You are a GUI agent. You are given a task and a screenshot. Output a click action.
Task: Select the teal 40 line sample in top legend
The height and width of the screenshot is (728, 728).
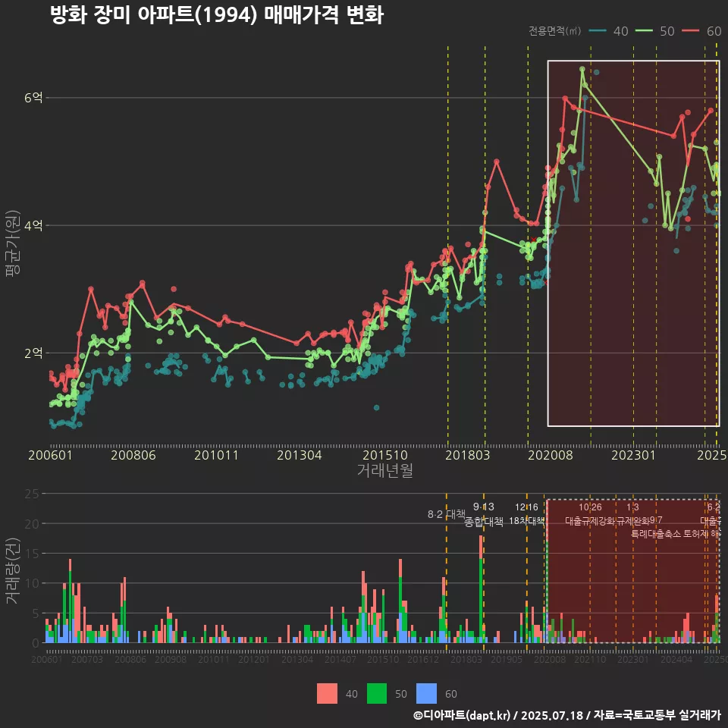click(598, 30)
